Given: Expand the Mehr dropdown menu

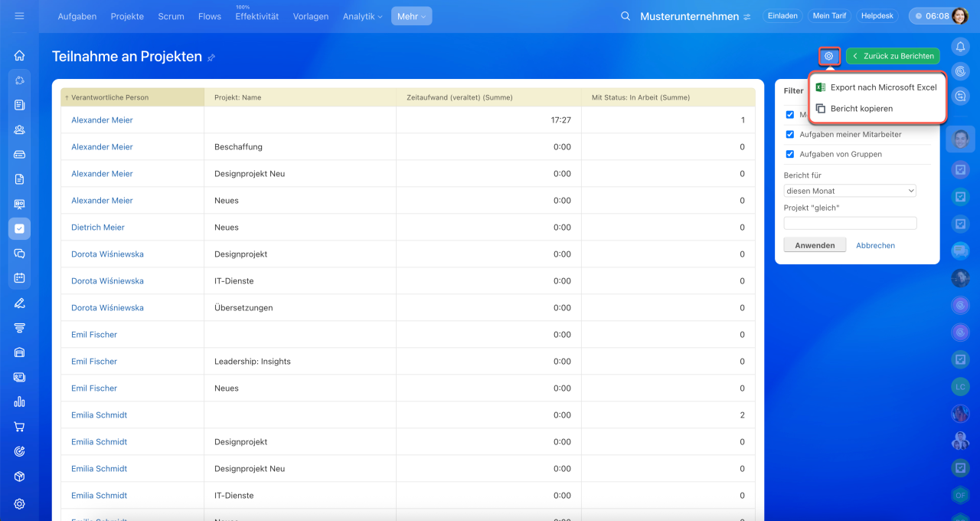Looking at the screenshot, I should [x=411, y=16].
